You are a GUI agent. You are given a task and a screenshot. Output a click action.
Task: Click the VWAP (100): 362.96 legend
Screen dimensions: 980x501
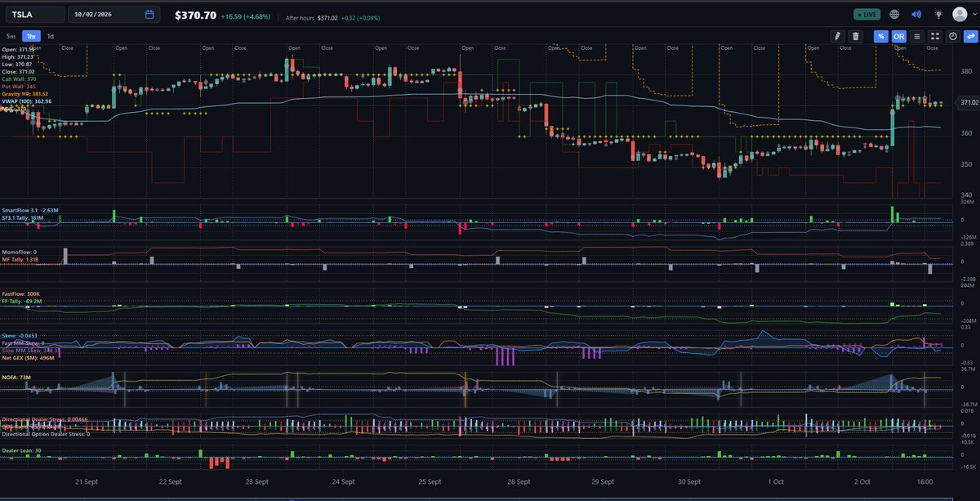pos(27,101)
